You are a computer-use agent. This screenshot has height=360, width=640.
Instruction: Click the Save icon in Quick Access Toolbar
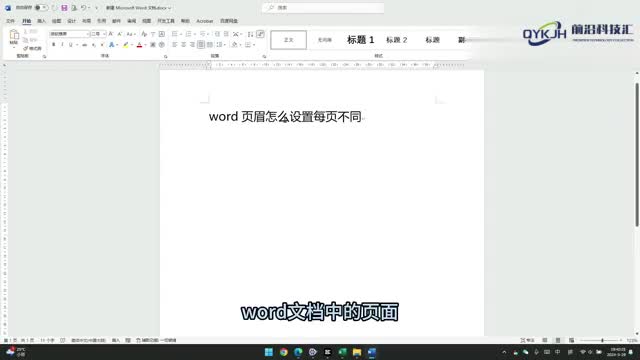pyautogui.click(x=64, y=8)
